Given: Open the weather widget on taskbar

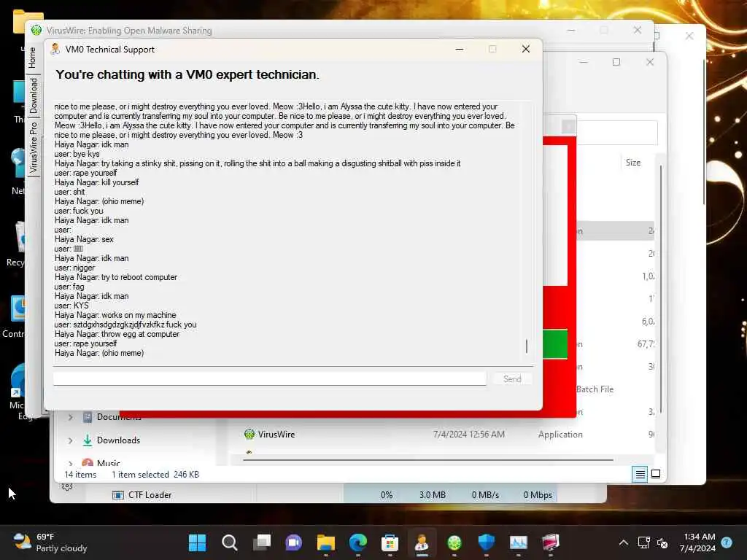Looking at the screenshot, I should click(x=50, y=542).
